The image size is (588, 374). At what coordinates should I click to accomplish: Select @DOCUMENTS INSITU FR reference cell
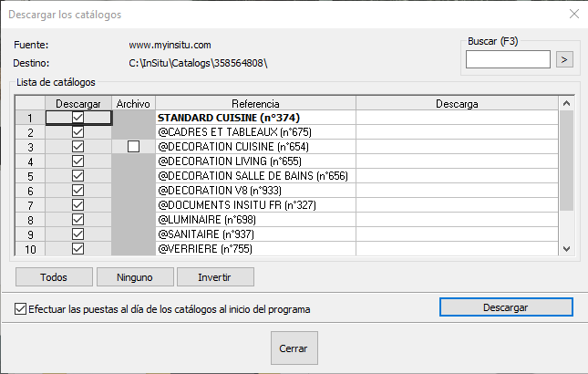255,205
